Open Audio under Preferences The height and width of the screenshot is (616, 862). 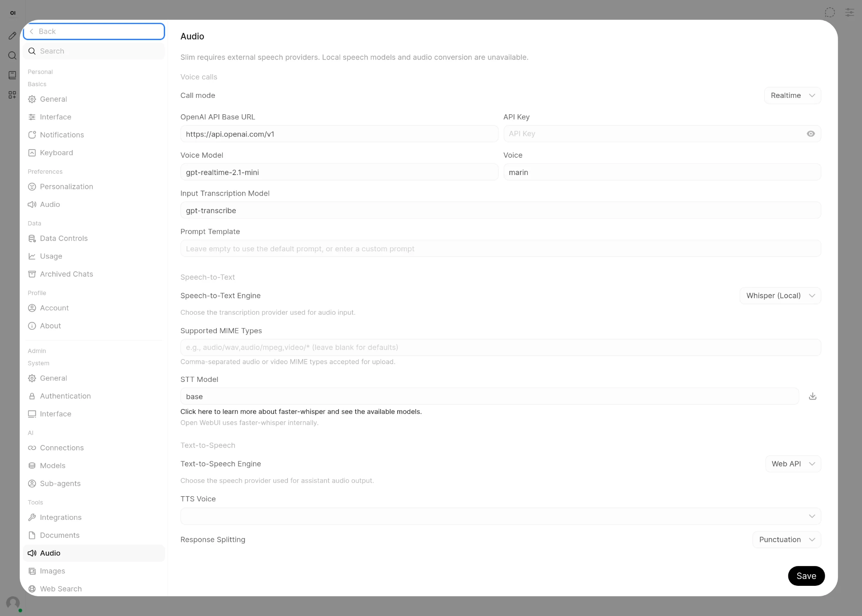pyautogui.click(x=94, y=204)
